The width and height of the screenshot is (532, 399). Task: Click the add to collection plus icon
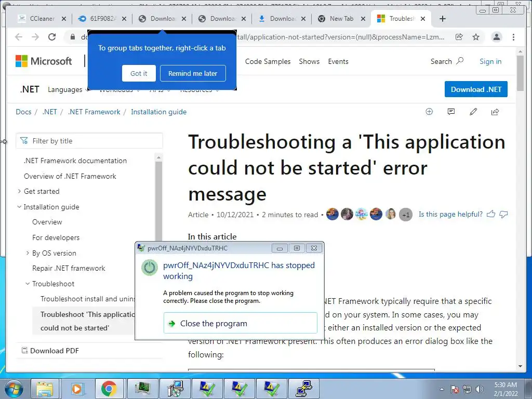[x=429, y=112]
